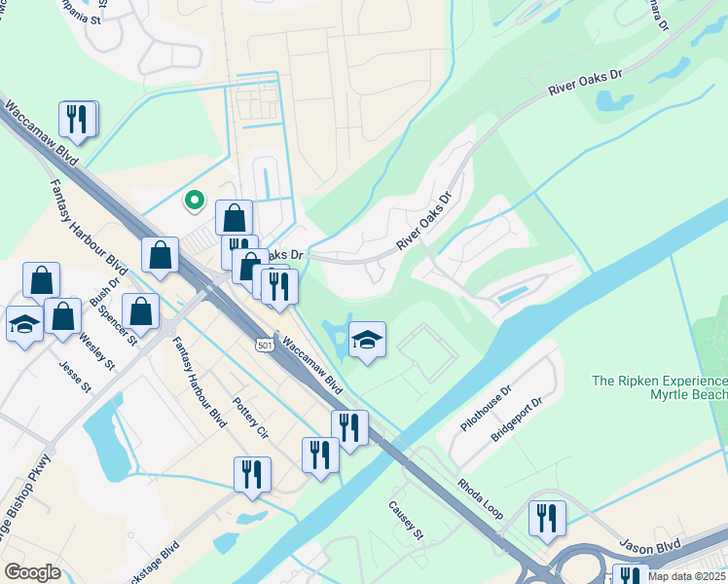Click shopping bag marker above River Oaks Dr

coord(234,218)
